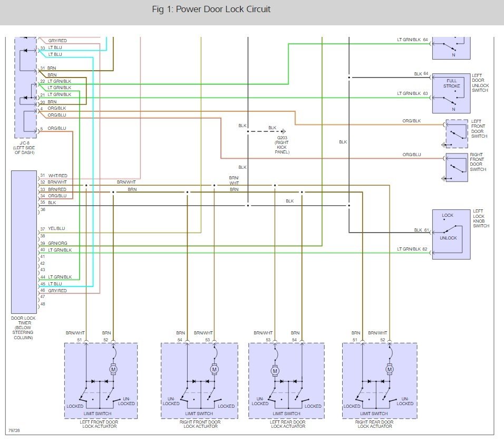This screenshot has height=441, width=504.
Task: Click the motor symbol in right rear actuator
Action: [x=390, y=369]
